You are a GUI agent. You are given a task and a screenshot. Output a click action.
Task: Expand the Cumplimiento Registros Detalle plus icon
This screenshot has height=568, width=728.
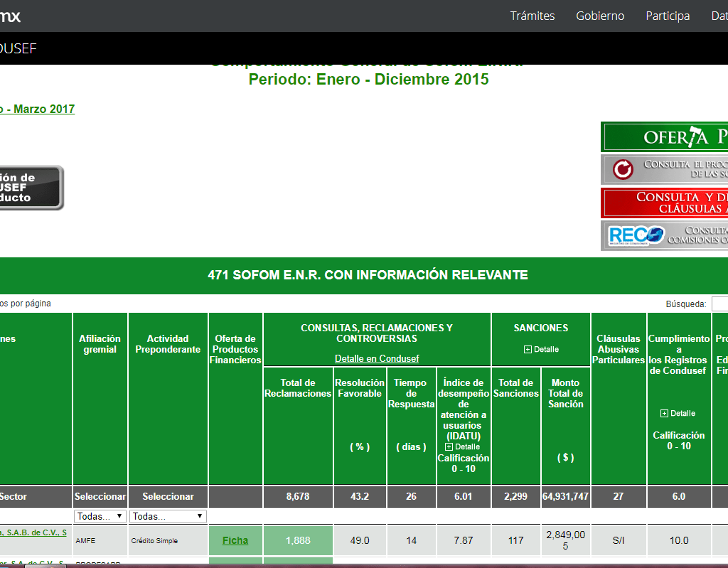[x=664, y=413]
